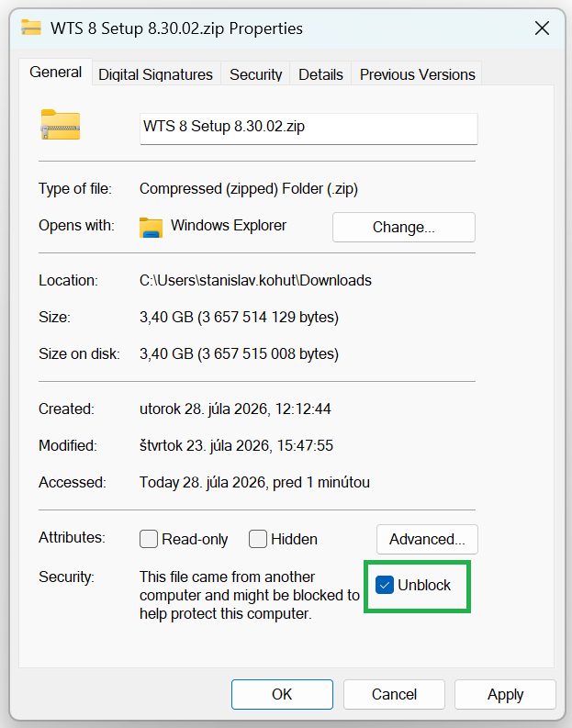The height and width of the screenshot is (728, 572).
Task: Uncheck the Unblock checkbox
Action: click(385, 585)
